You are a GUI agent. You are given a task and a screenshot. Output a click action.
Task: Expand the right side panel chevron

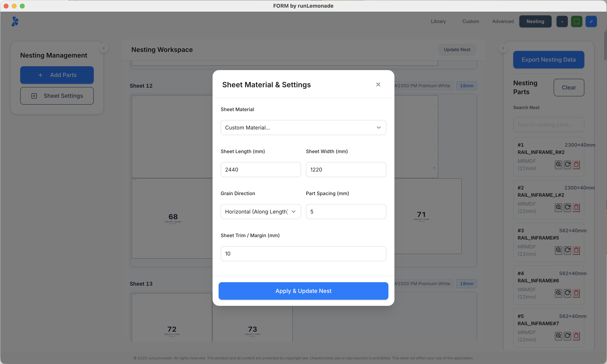[503, 48]
